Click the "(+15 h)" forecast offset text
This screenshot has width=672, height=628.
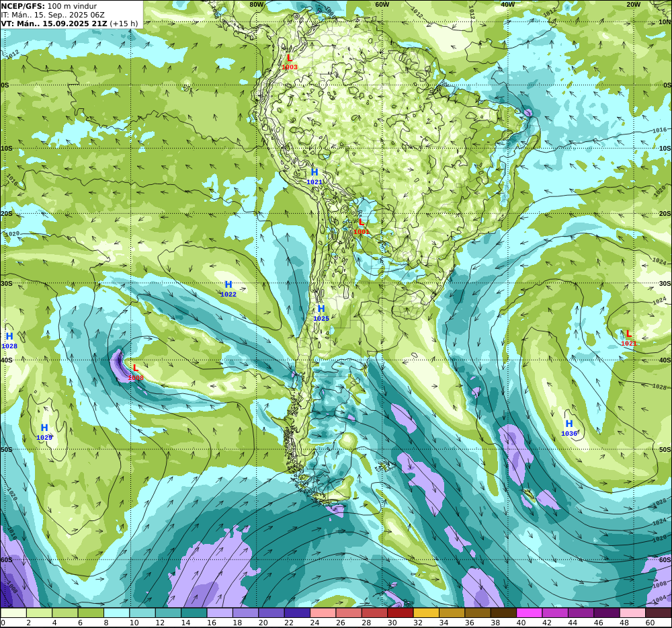(124, 23)
